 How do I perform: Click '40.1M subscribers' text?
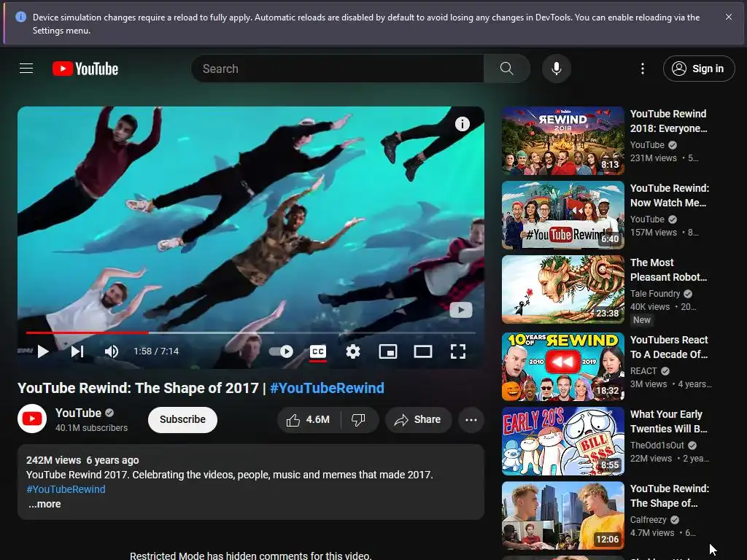(x=91, y=427)
